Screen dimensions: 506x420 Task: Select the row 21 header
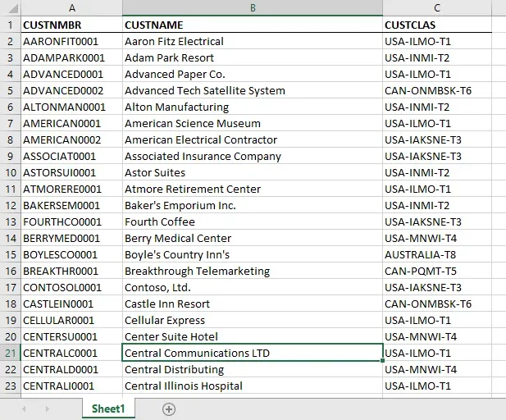(10, 353)
